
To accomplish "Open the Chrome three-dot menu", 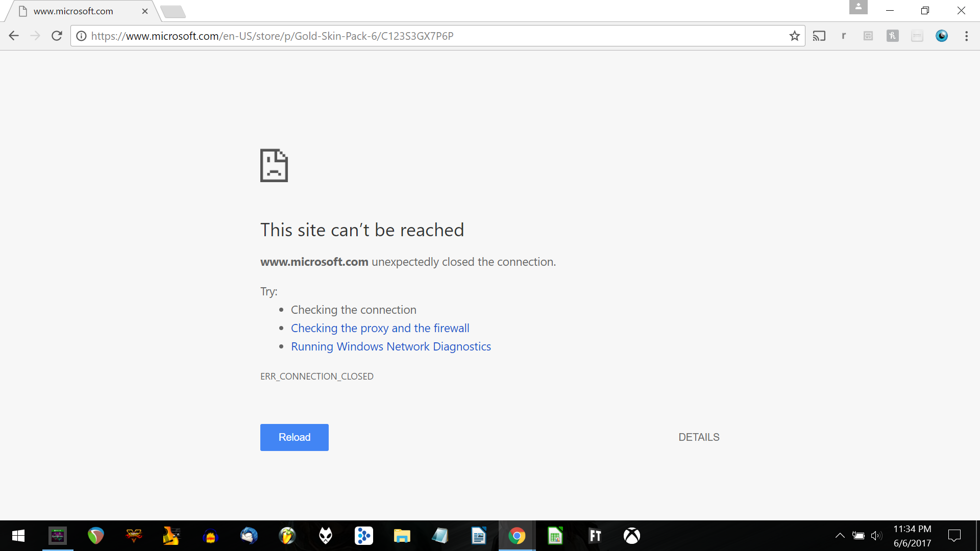I will [x=966, y=36].
